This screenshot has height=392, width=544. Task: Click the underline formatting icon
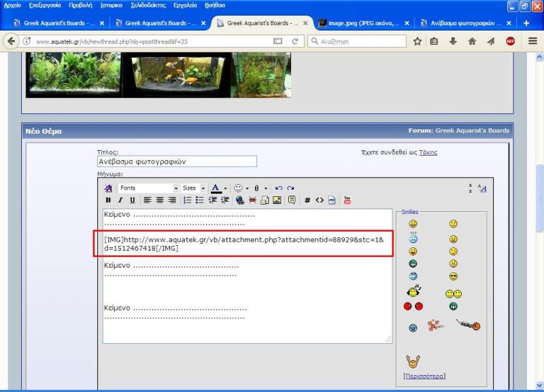coord(132,200)
